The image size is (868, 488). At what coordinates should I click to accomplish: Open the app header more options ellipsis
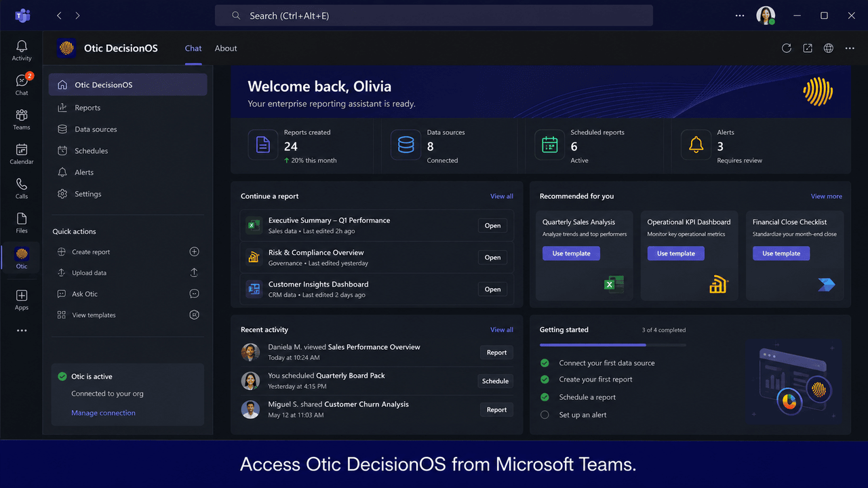point(850,48)
